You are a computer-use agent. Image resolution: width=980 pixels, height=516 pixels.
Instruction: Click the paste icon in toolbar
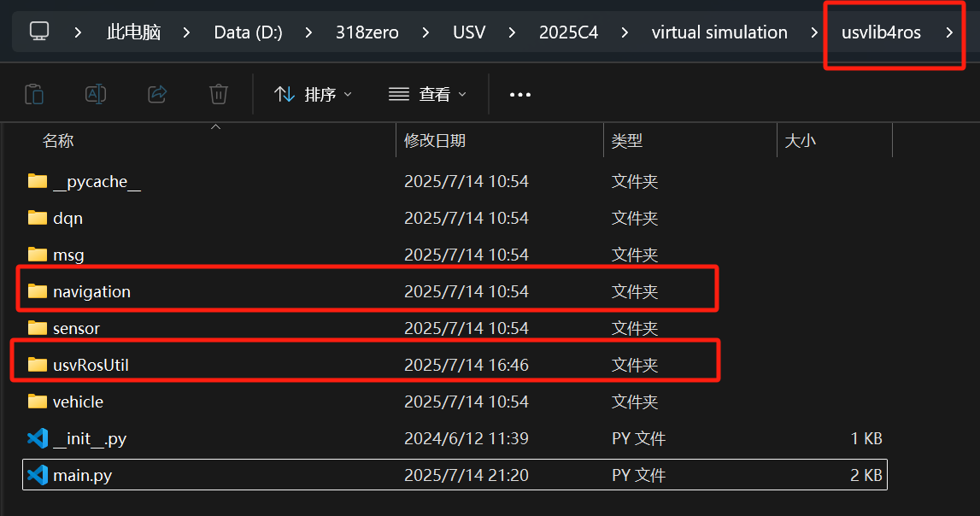coord(34,94)
